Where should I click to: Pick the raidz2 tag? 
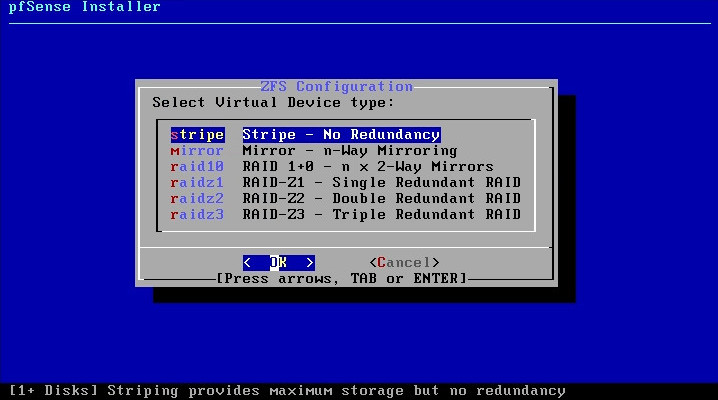pyautogui.click(x=197, y=198)
